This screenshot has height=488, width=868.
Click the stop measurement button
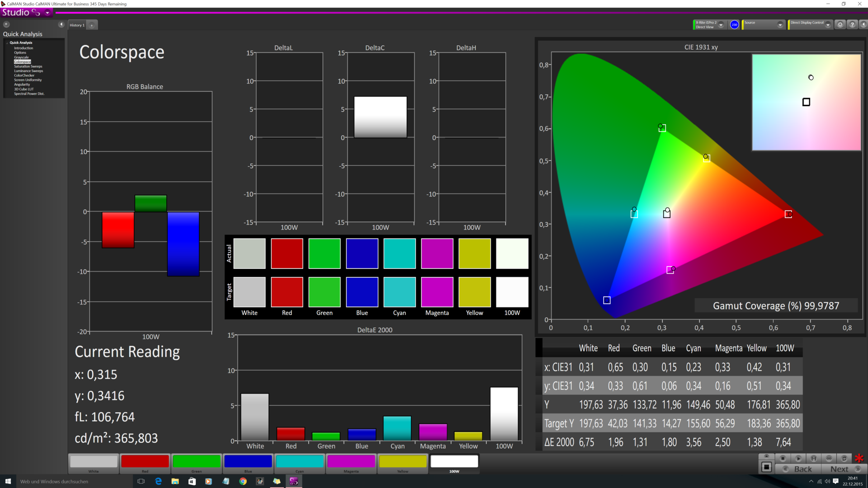[783, 458]
